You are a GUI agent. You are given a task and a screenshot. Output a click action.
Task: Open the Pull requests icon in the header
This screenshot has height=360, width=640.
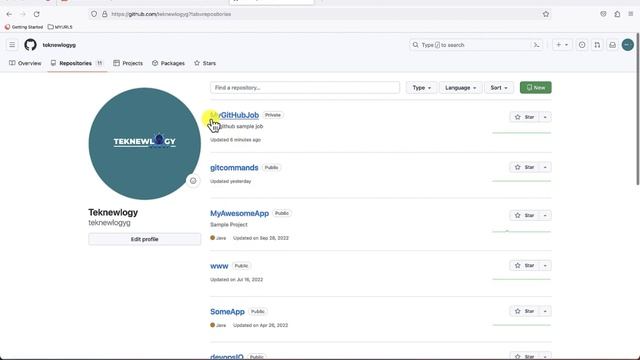(x=597, y=45)
